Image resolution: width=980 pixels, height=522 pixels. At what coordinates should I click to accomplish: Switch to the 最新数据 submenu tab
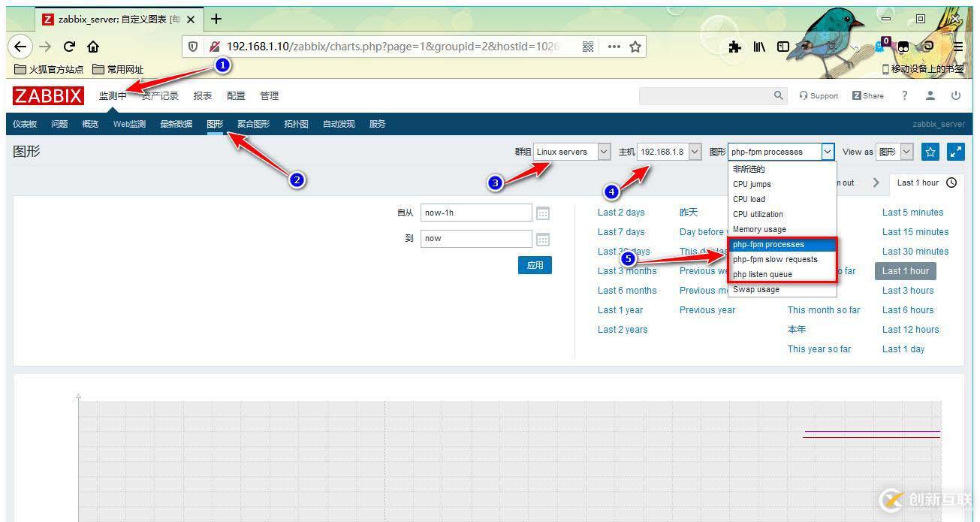pos(176,124)
